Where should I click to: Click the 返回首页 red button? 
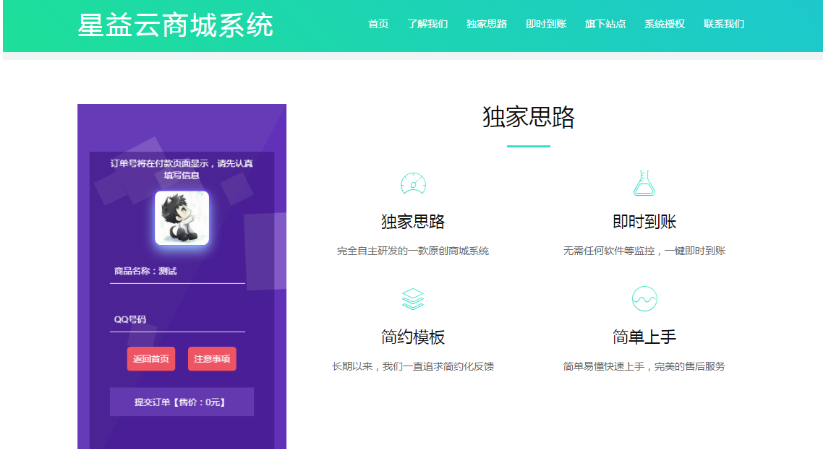click(151, 359)
